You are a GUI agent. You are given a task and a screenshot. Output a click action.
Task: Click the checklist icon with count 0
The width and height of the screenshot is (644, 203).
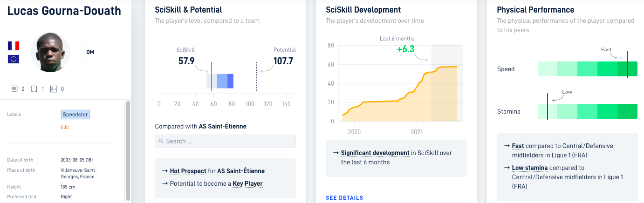point(54,89)
